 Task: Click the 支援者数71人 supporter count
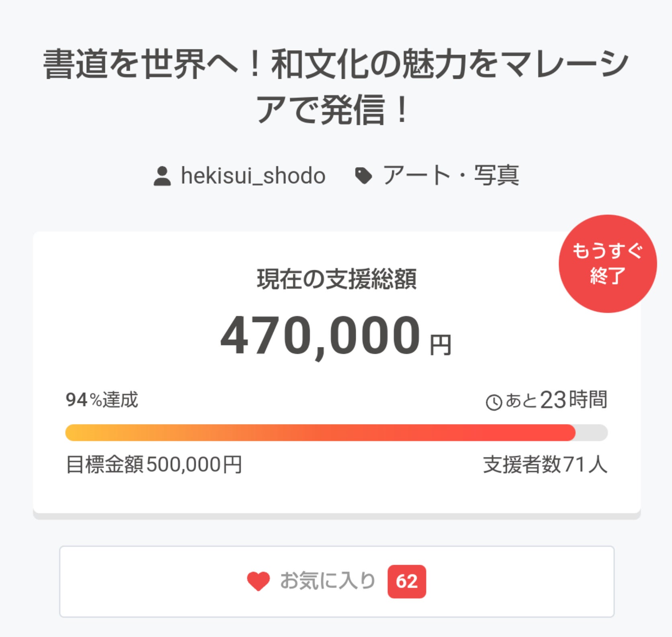pos(545,465)
